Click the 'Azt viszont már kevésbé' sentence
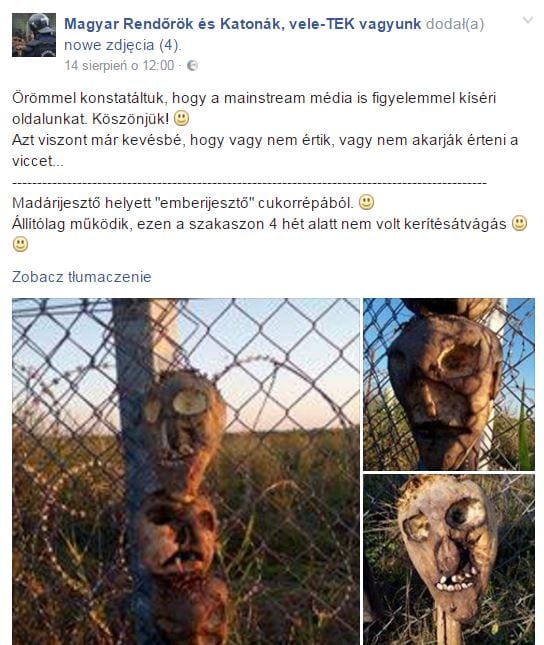 point(265,151)
